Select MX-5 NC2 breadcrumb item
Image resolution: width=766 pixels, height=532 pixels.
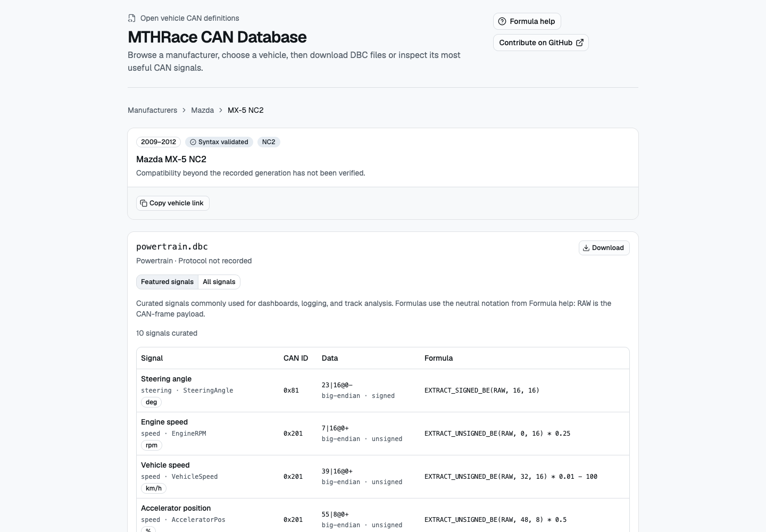click(245, 110)
